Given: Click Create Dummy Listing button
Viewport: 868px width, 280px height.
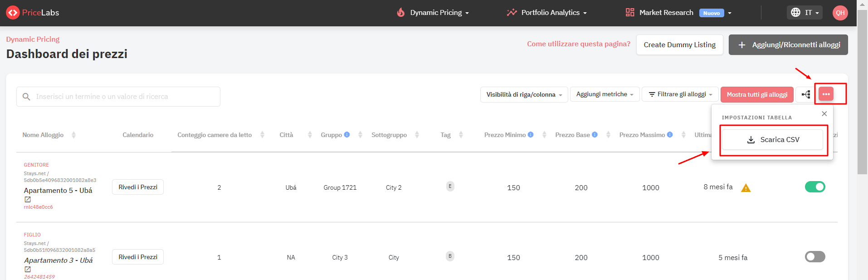Looking at the screenshot, I should coord(679,45).
